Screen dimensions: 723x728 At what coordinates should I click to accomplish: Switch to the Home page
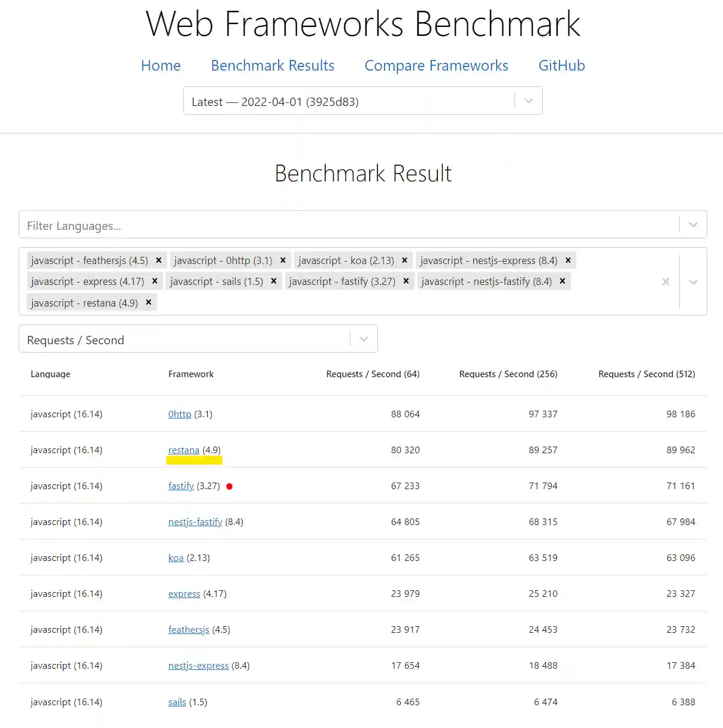(x=160, y=65)
